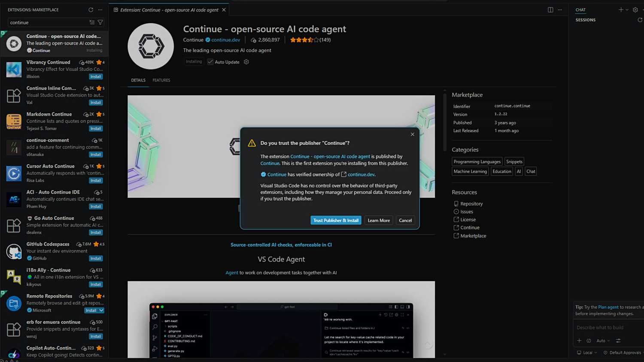Open the Auto mode dropdown in chat

603,341
